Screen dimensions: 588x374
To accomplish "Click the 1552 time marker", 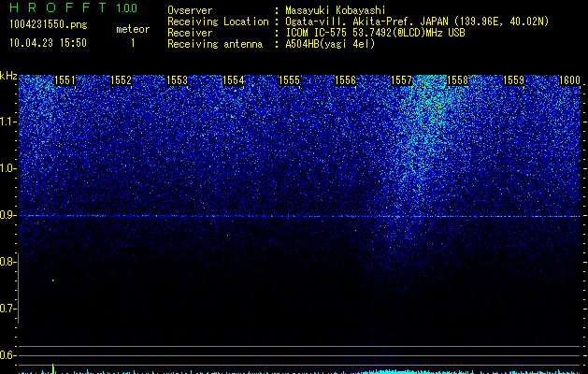I will click(122, 80).
